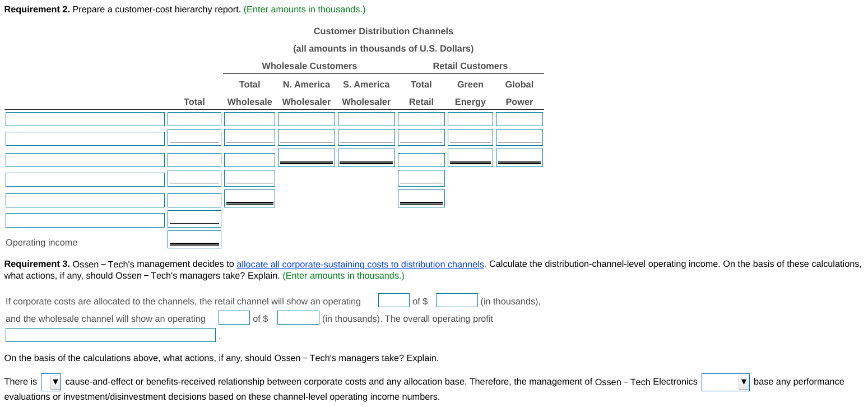The width and height of the screenshot is (868, 407).
Task: Open the corporate-sustaining costs allocation link
Action: 360,264
